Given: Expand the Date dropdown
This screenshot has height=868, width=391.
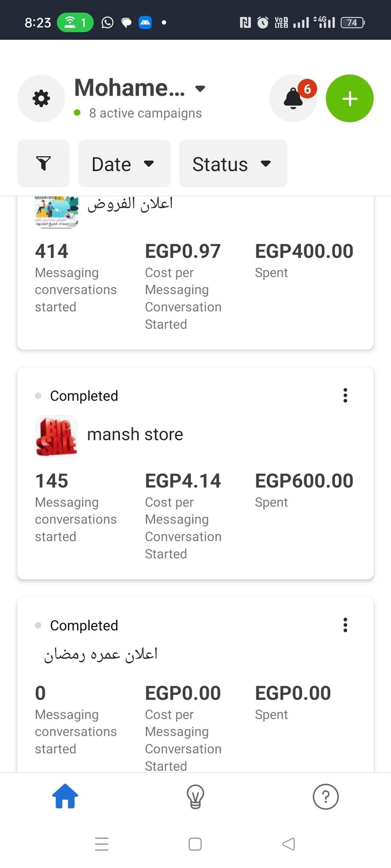Looking at the screenshot, I should coord(124,164).
